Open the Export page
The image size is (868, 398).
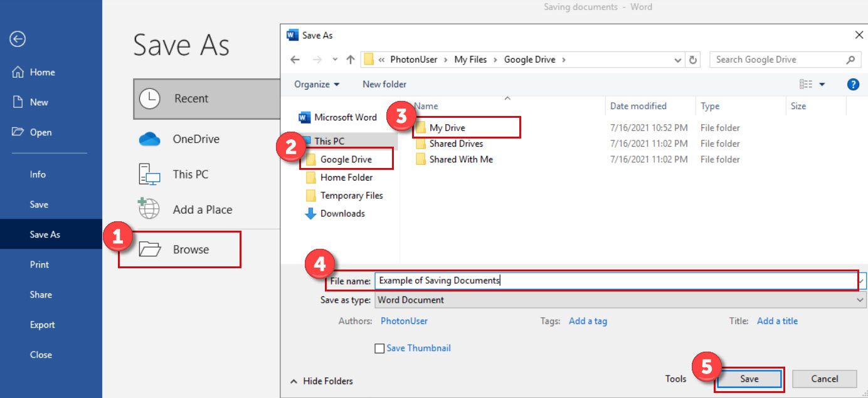coord(43,325)
